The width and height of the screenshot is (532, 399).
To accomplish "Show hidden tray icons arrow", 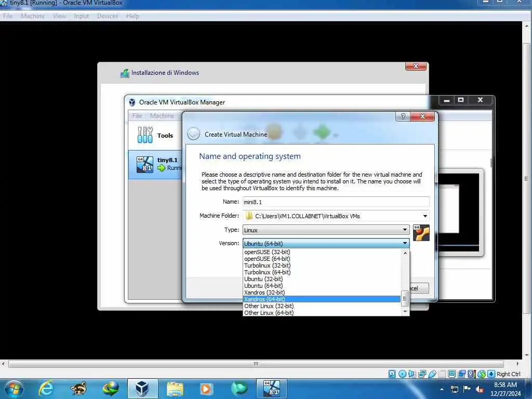I will coord(442,390).
